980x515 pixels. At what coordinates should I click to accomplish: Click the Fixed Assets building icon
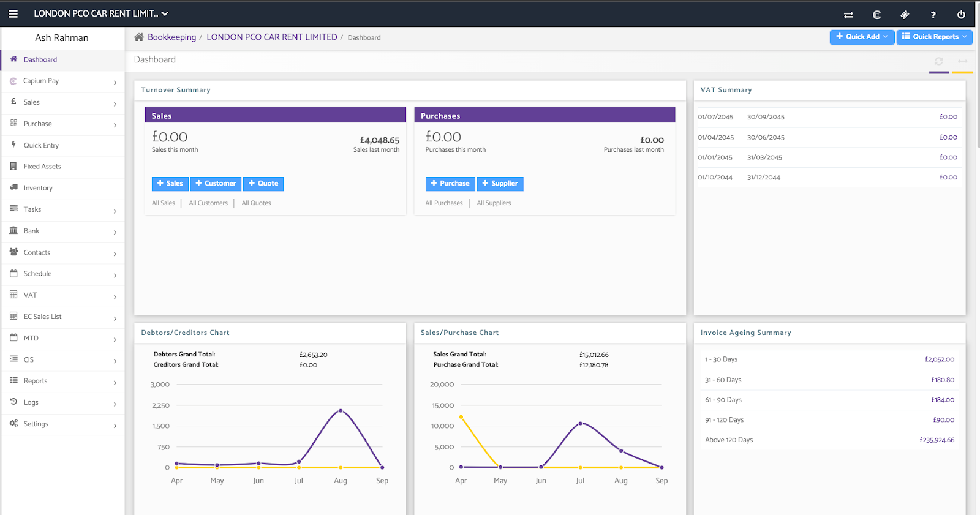pyautogui.click(x=13, y=166)
